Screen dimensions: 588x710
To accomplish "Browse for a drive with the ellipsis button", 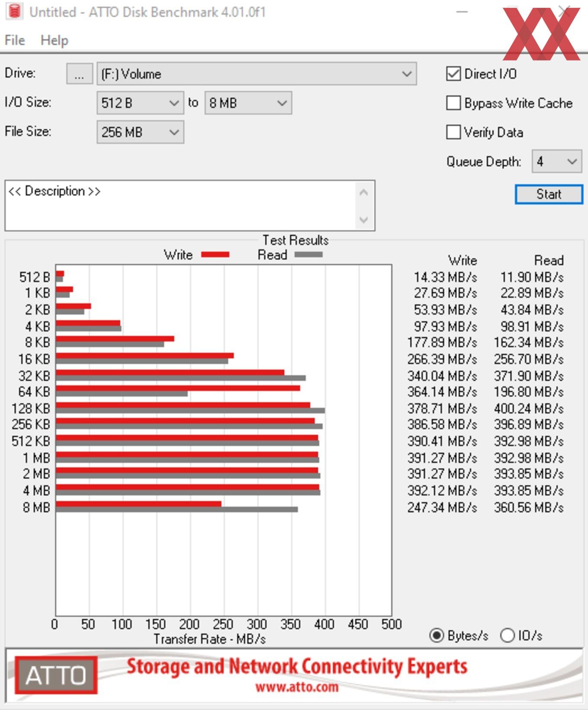I will (x=80, y=74).
